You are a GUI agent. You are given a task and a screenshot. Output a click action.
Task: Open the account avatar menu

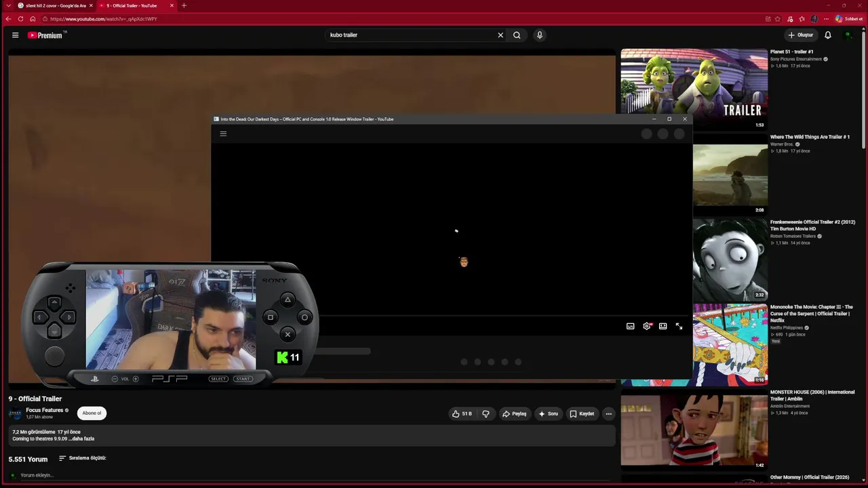coord(848,35)
